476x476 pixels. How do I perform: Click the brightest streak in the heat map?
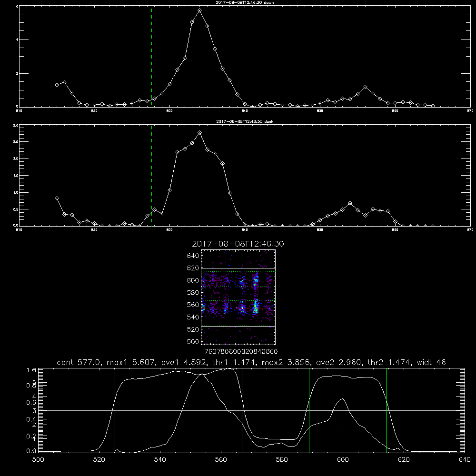[x=256, y=307]
